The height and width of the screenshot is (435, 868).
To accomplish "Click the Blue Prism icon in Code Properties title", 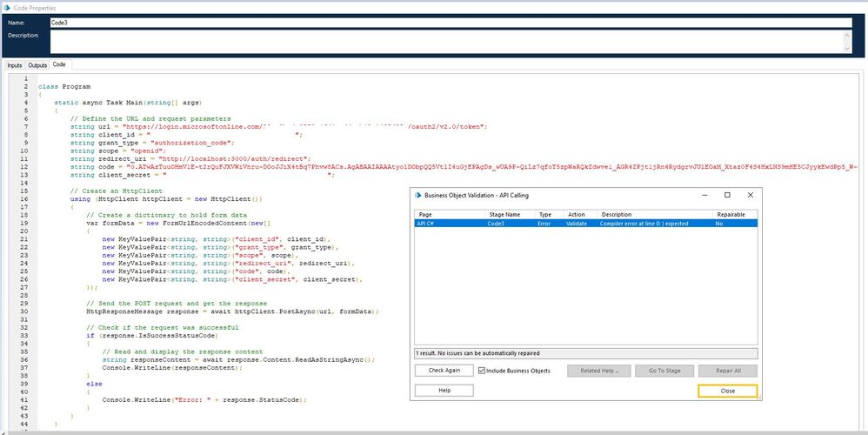I will tap(7, 7).
